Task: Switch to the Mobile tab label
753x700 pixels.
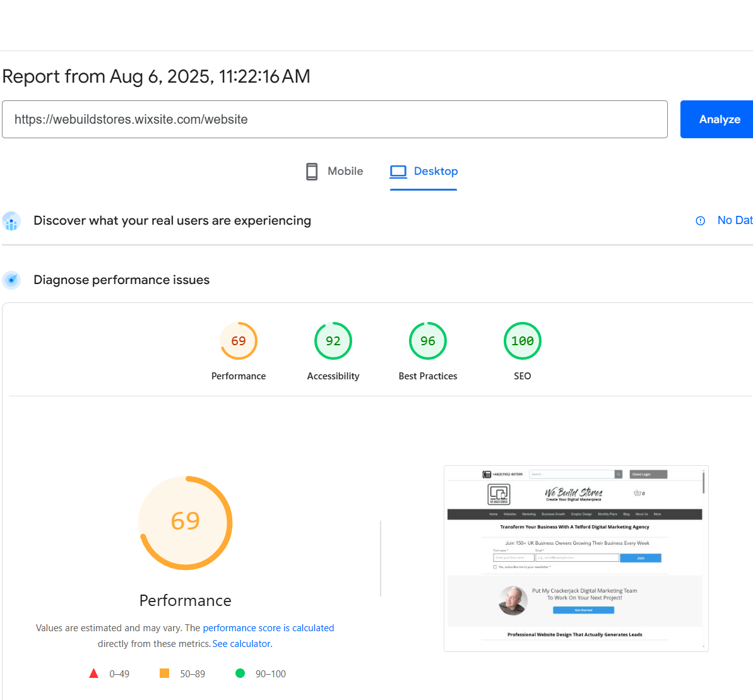Action: (x=345, y=172)
